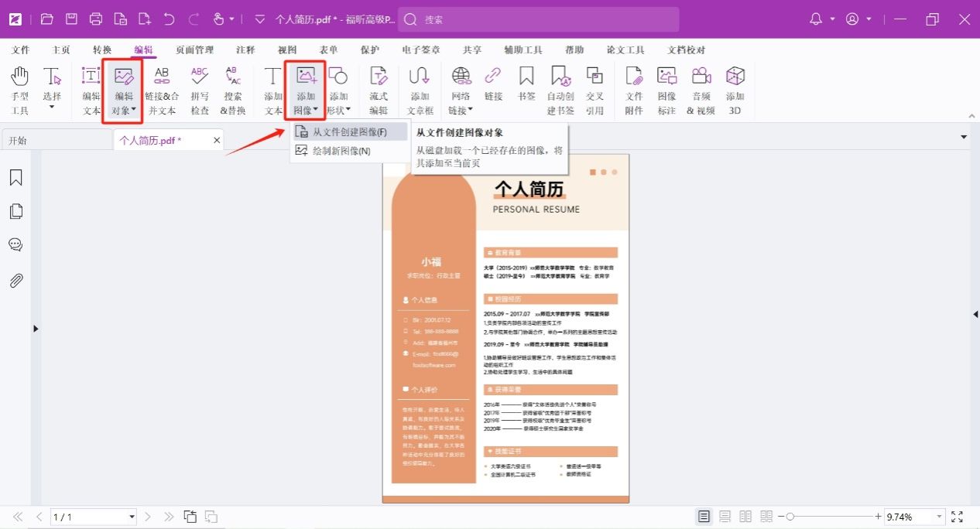The width and height of the screenshot is (980, 529).
Task: Toggle full screen view
Action: 957,517
